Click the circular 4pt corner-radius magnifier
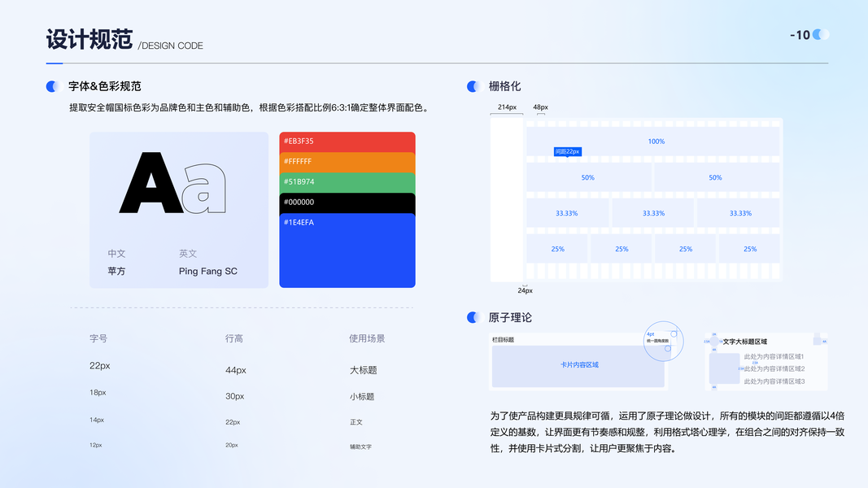The image size is (868, 488). 663,342
